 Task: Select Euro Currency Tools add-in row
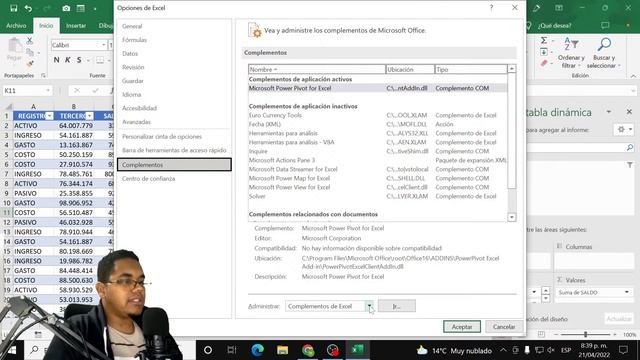378,116
